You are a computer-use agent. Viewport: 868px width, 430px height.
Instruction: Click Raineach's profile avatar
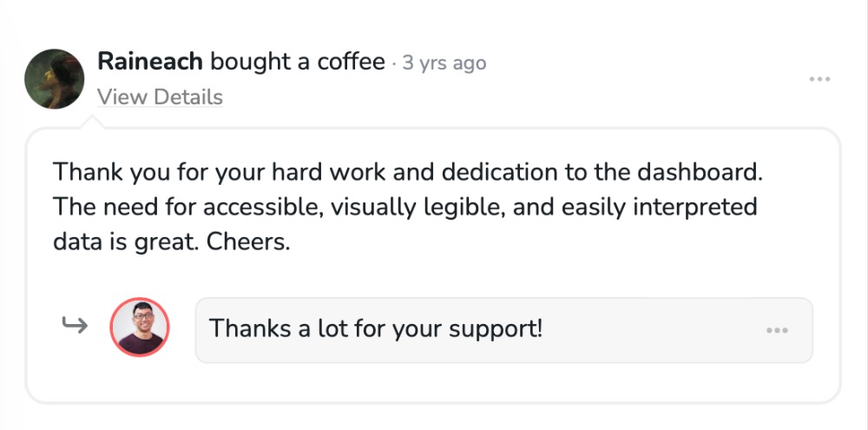54,79
